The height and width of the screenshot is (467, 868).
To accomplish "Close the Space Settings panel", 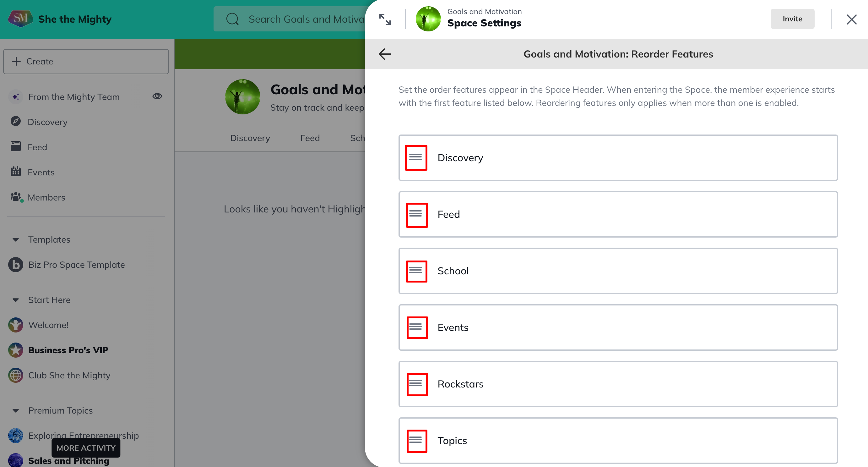I will pyautogui.click(x=851, y=19).
